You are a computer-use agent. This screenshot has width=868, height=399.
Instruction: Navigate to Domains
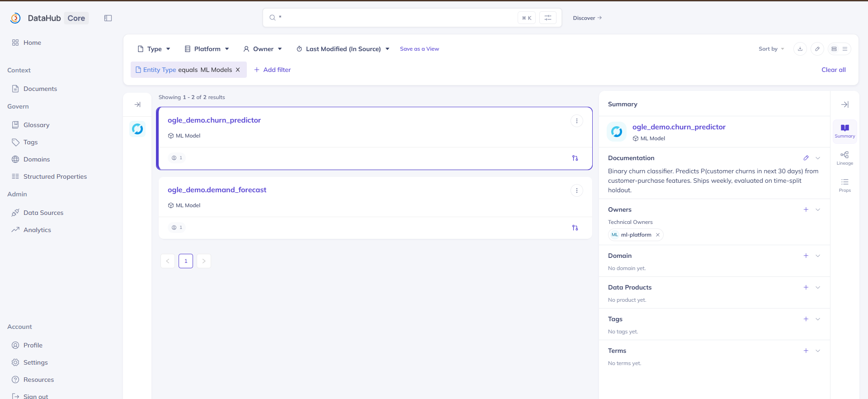point(37,159)
